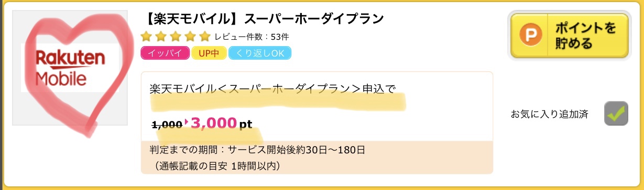The width and height of the screenshot is (644, 190).
Task: Click the orange P coin icon
Action: tap(529, 36)
